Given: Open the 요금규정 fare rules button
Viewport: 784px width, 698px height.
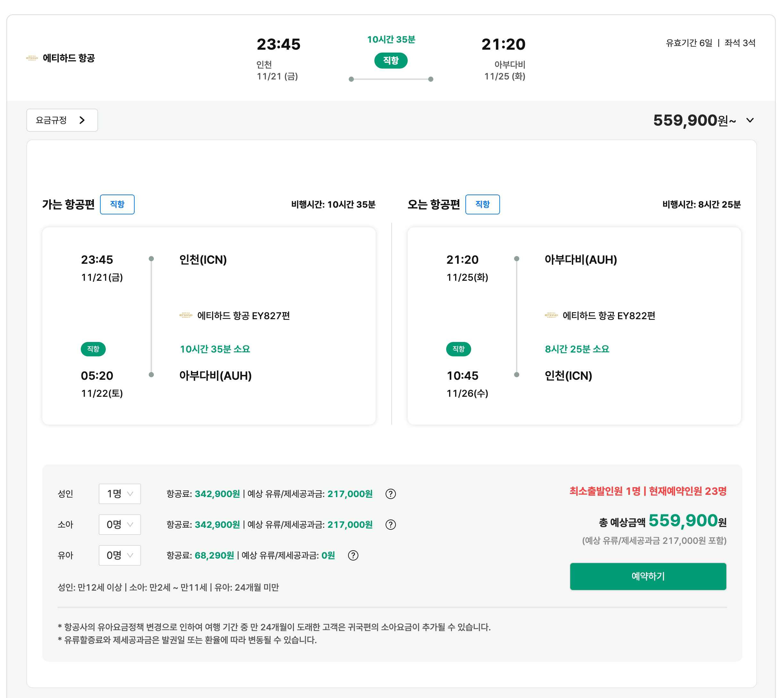Looking at the screenshot, I should (62, 120).
